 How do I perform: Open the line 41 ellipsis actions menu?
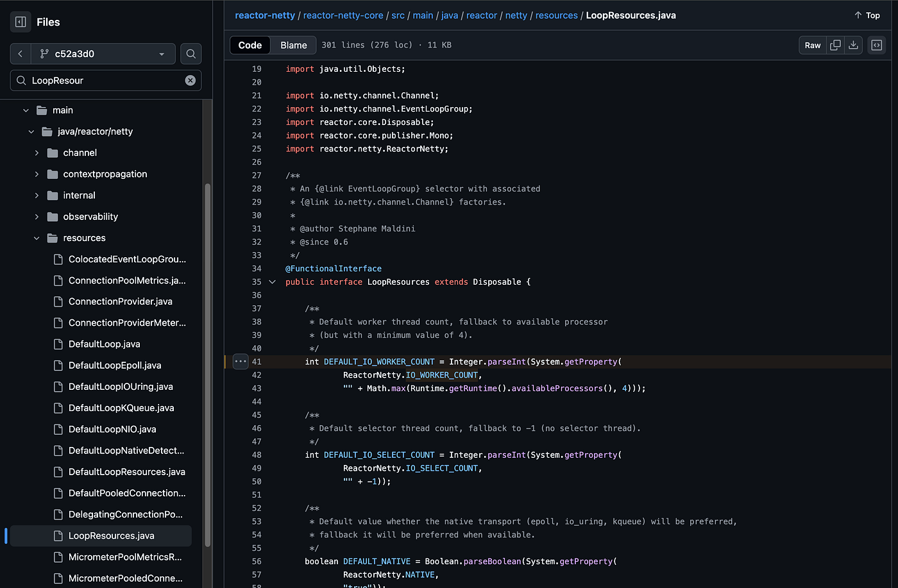click(x=241, y=362)
